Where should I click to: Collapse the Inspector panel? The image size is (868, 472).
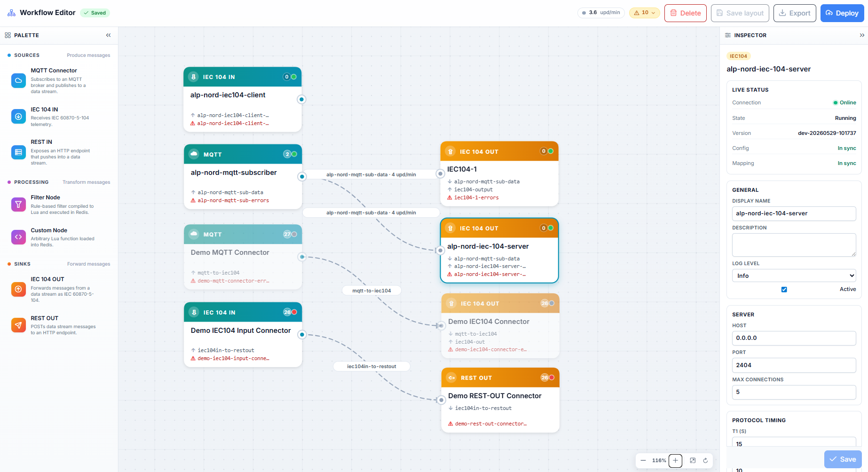[862, 35]
